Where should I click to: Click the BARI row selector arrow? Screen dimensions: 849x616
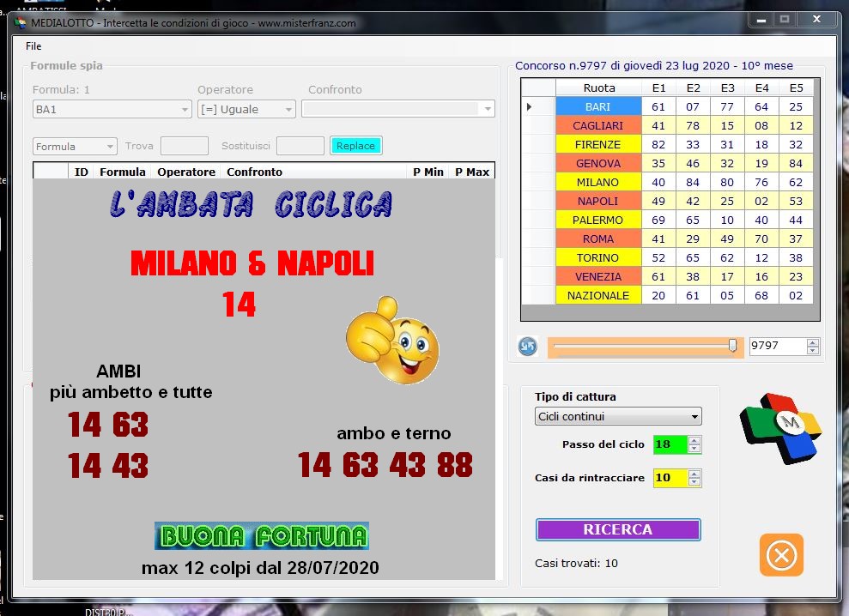point(529,107)
